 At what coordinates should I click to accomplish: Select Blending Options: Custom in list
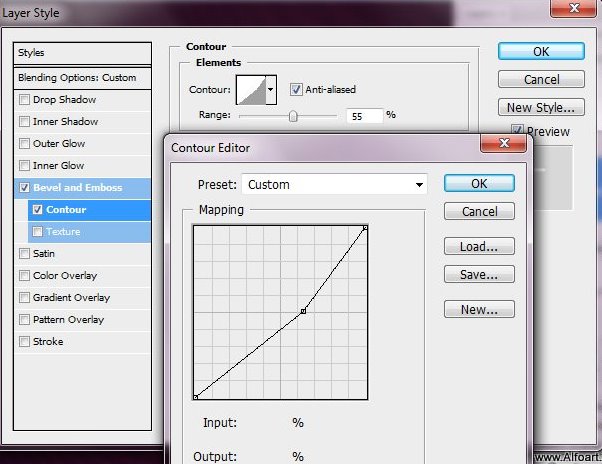pyautogui.click(x=77, y=78)
